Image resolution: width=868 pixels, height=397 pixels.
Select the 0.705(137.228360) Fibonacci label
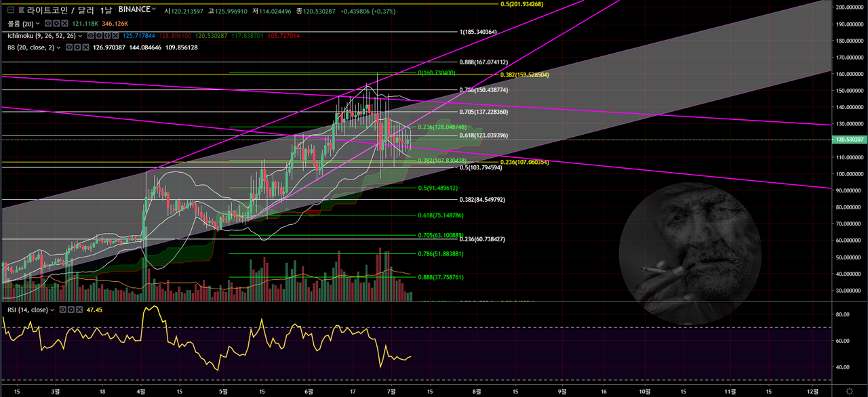click(x=483, y=112)
